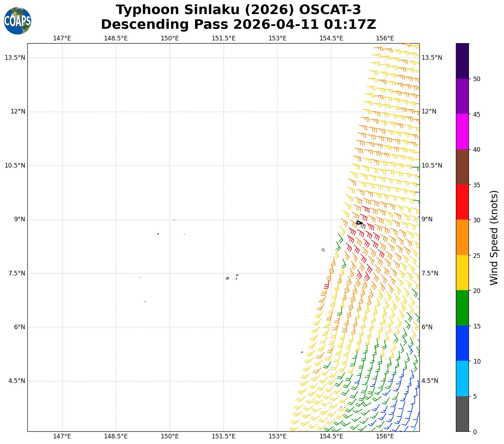504x444 pixels.
Task: Click the Typhoon Sinlaku (2026) OSCAT-3 title
Action: point(238,10)
